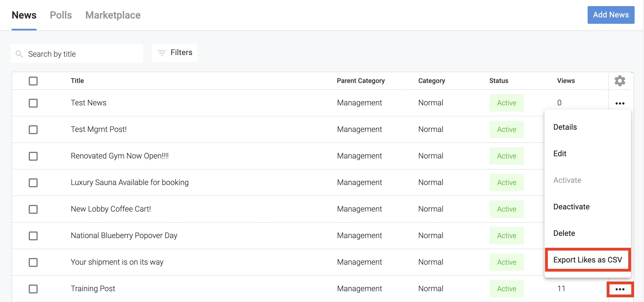Choose Details from the context menu
This screenshot has height=302, width=644.
[565, 127]
